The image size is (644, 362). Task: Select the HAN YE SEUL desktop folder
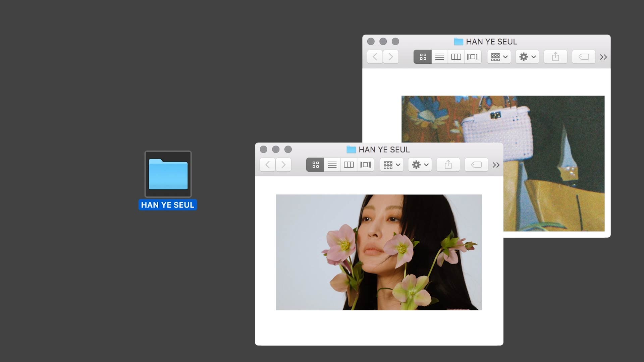(x=168, y=174)
